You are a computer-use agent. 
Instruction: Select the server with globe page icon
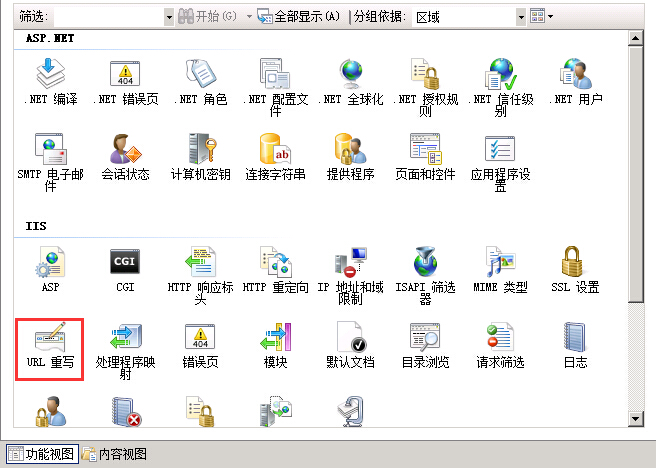click(275, 411)
